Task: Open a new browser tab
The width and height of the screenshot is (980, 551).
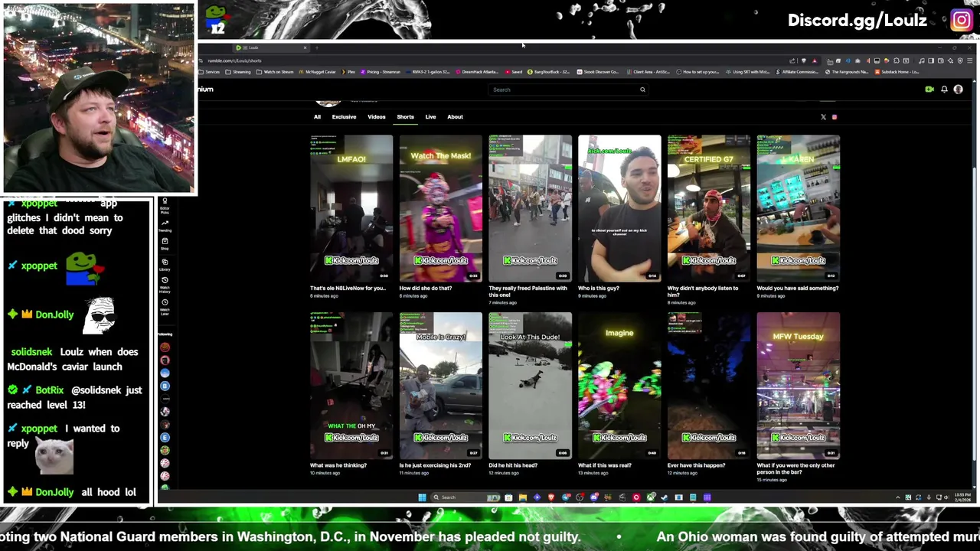Action: pyautogui.click(x=317, y=47)
